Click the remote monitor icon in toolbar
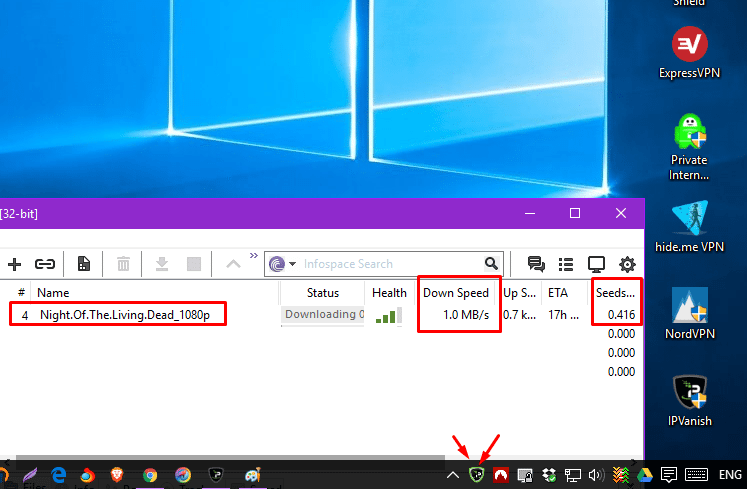 (x=596, y=264)
